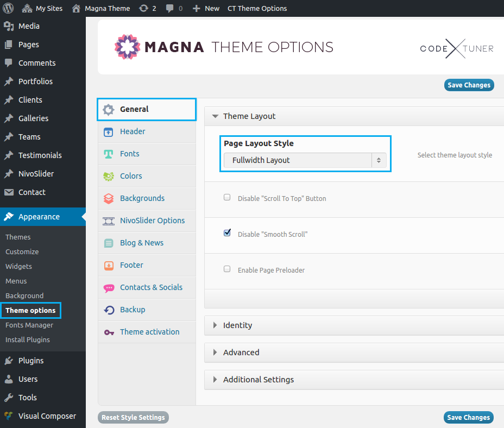The height and width of the screenshot is (428, 504).
Task: Click the Fonts tab's T icon
Action: click(108, 154)
